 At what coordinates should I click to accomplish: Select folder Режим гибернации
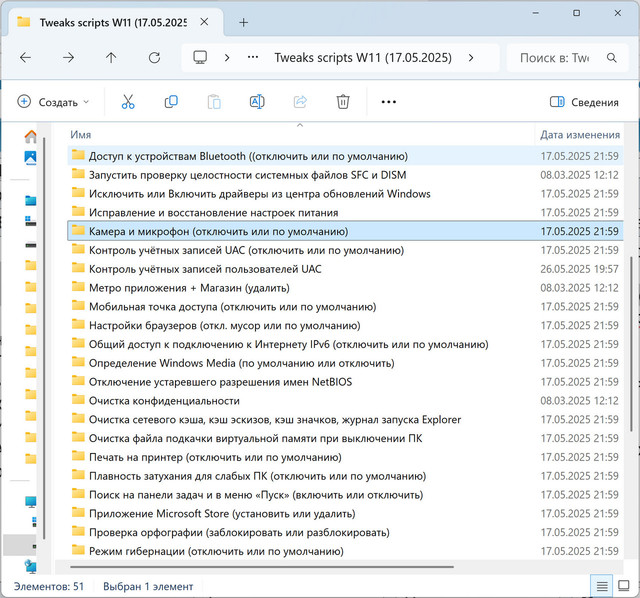click(x=345, y=551)
